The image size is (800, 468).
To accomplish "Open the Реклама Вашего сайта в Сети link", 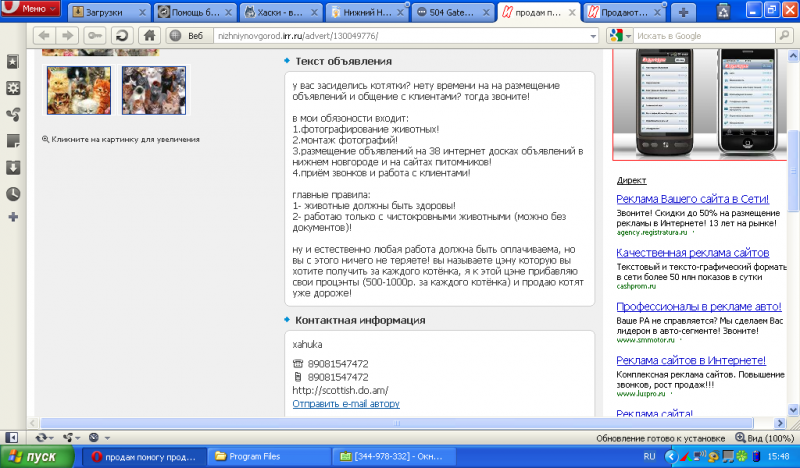I will click(x=692, y=200).
